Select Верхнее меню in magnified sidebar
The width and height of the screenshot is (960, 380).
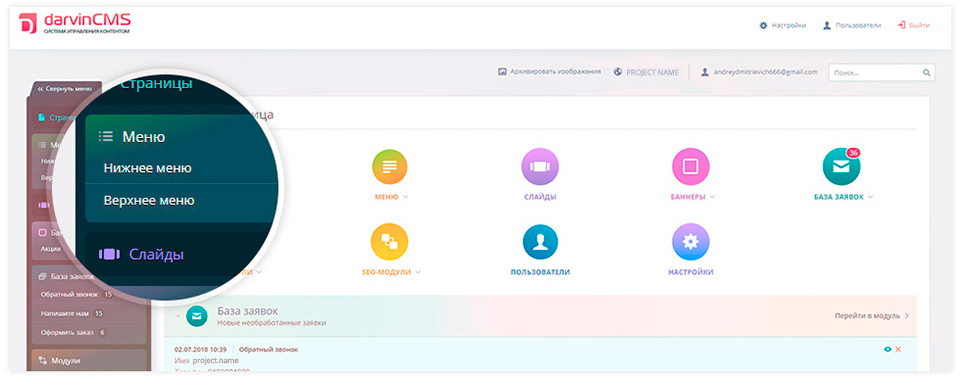point(149,200)
